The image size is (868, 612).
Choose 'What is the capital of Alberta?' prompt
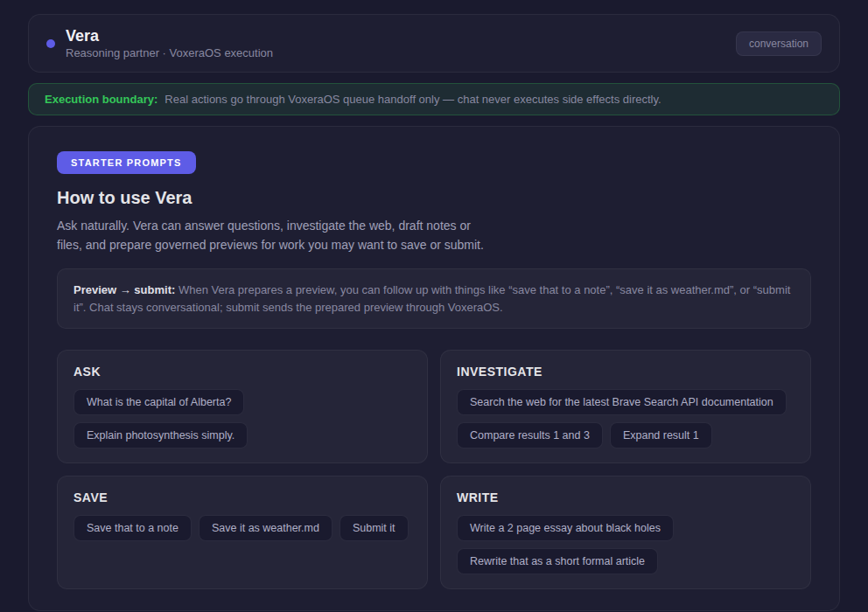[159, 402]
